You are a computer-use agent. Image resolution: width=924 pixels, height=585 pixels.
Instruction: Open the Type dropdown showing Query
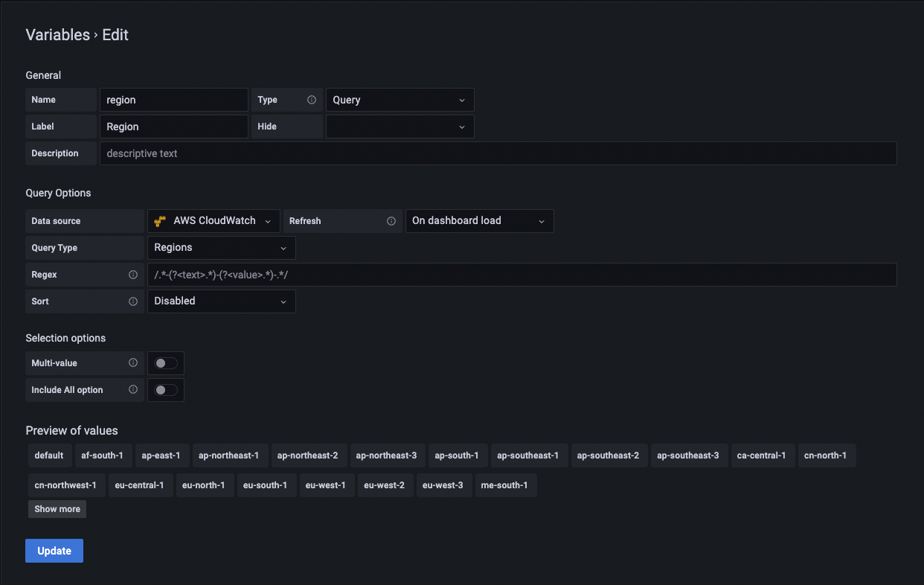pos(400,99)
